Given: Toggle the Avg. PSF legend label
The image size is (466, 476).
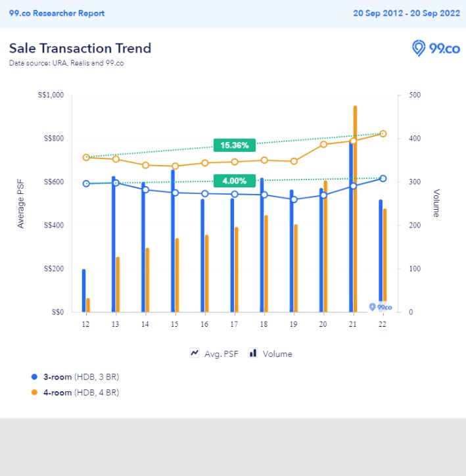Looking at the screenshot, I should point(220,354).
